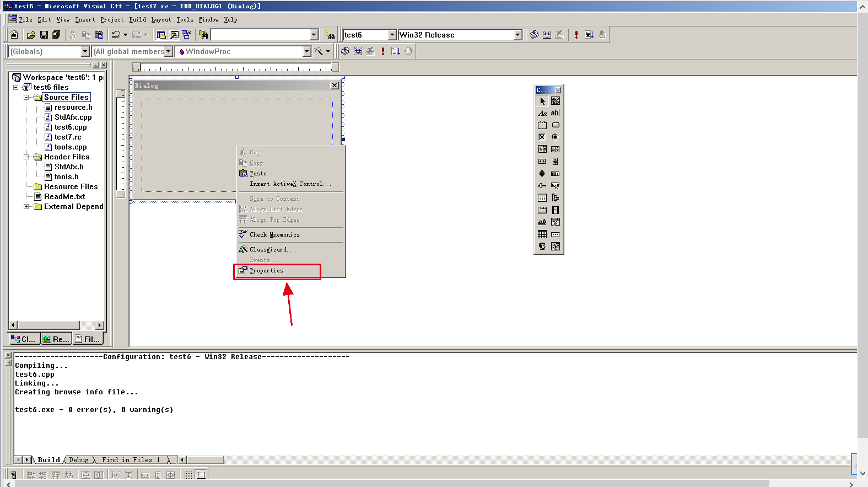Open the test6 active project dropdown
Image resolution: width=868 pixels, height=487 pixels.
[392, 35]
